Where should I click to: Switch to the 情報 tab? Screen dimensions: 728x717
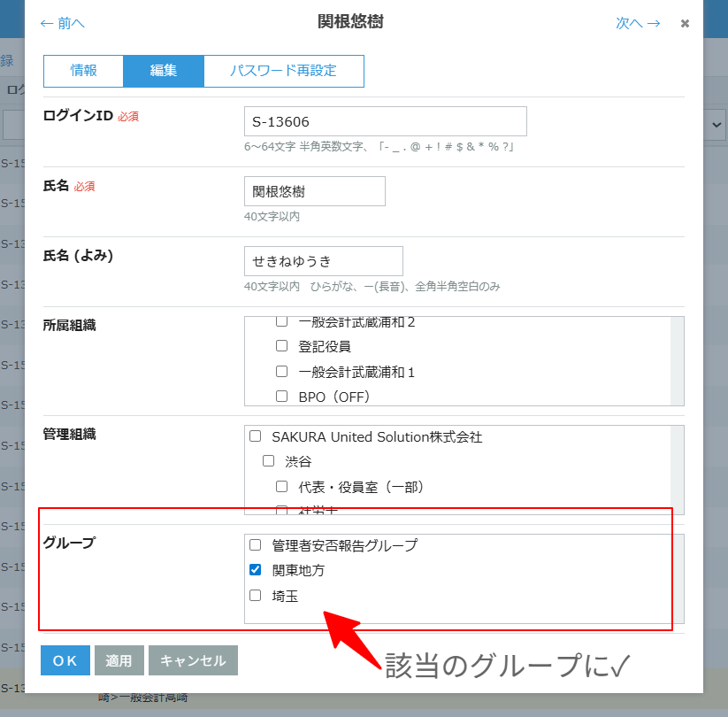pyautogui.click(x=84, y=71)
